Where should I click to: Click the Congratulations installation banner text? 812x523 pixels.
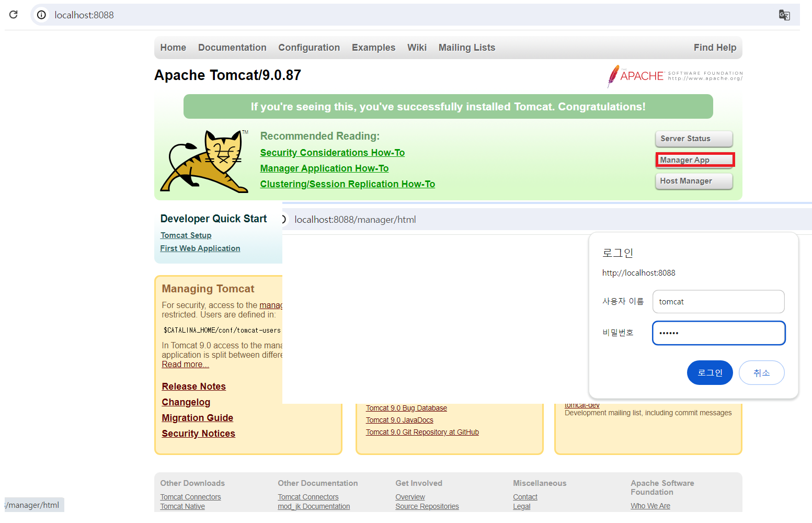(448, 107)
